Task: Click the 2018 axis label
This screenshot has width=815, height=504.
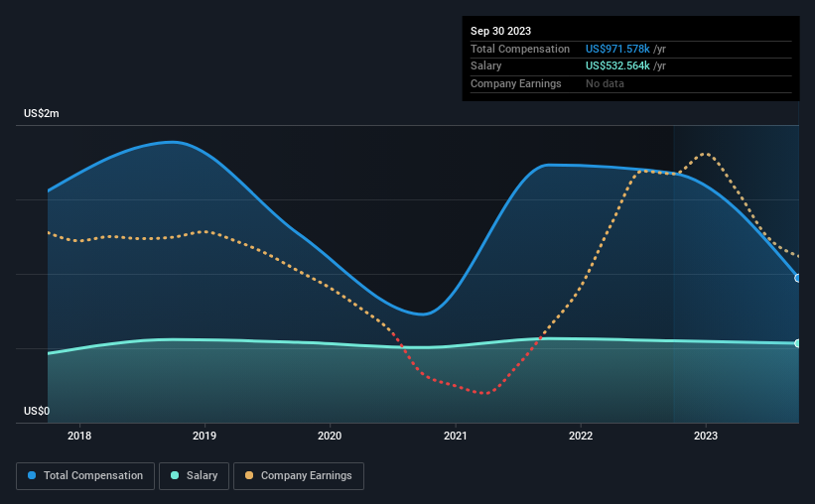Action: (x=79, y=436)
